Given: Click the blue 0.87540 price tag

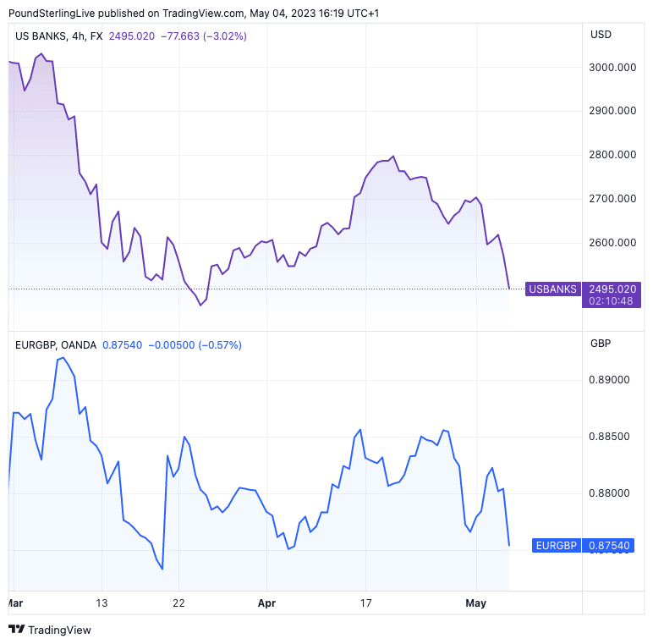Looking at the screenshot, I should click(x=609, y=546).
